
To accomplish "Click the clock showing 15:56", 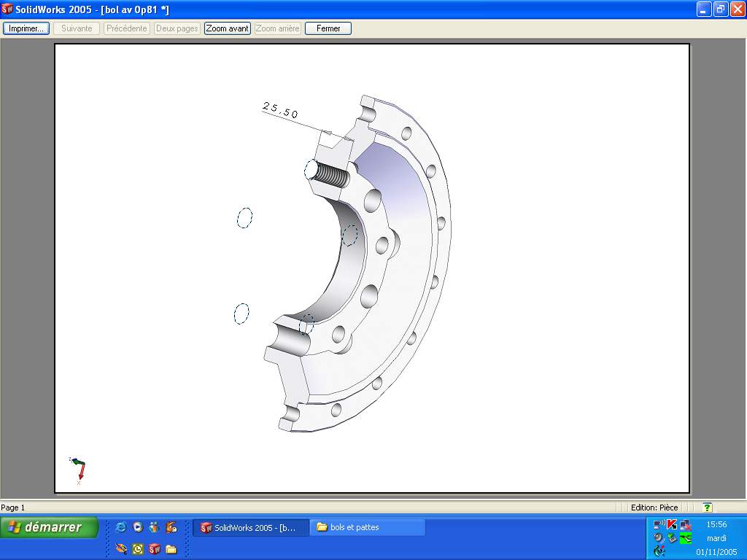I will point(716,524).
